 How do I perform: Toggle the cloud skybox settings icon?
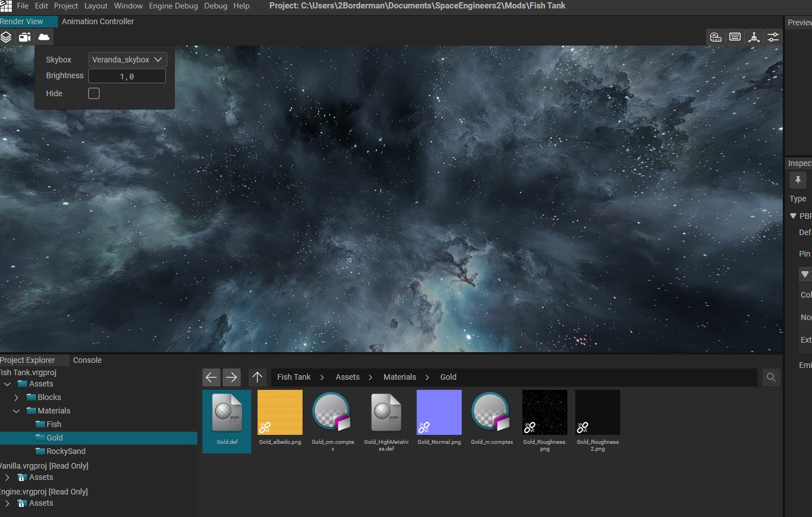point(44,37)
